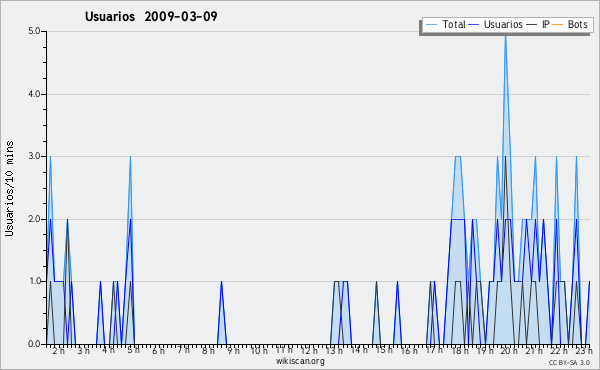Select the 'IP' legend entry

point(546,24)
